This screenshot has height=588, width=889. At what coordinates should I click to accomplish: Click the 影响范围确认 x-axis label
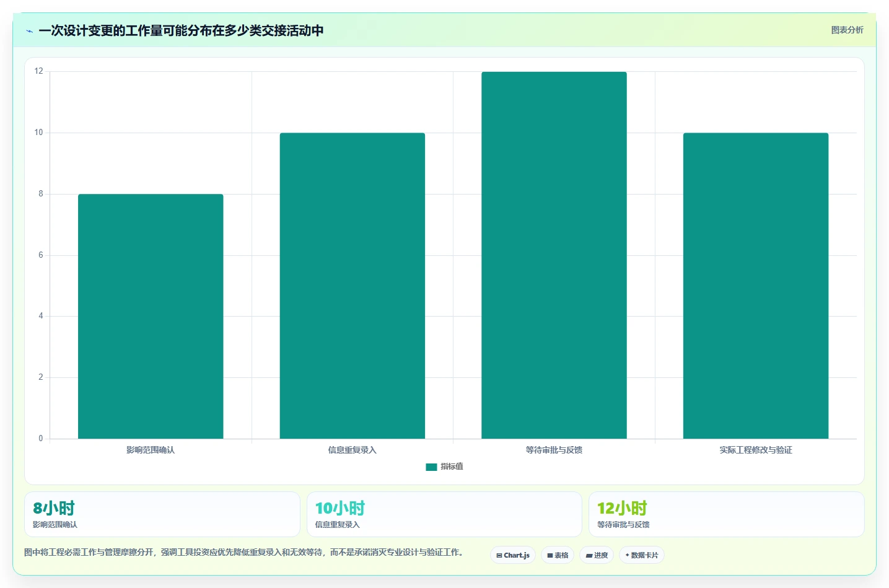click(x=151, y=450)
